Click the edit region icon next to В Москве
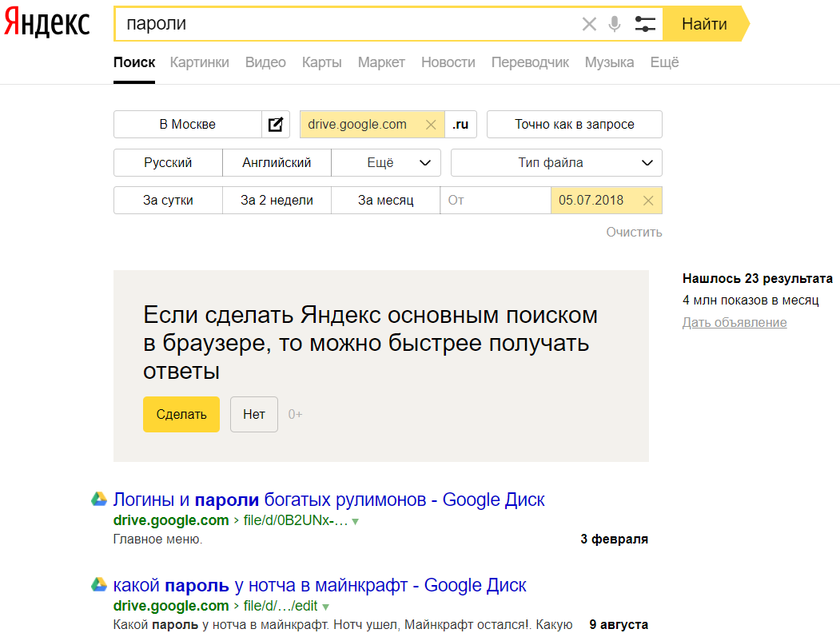840x633 pixels. (x=276, y=125)
